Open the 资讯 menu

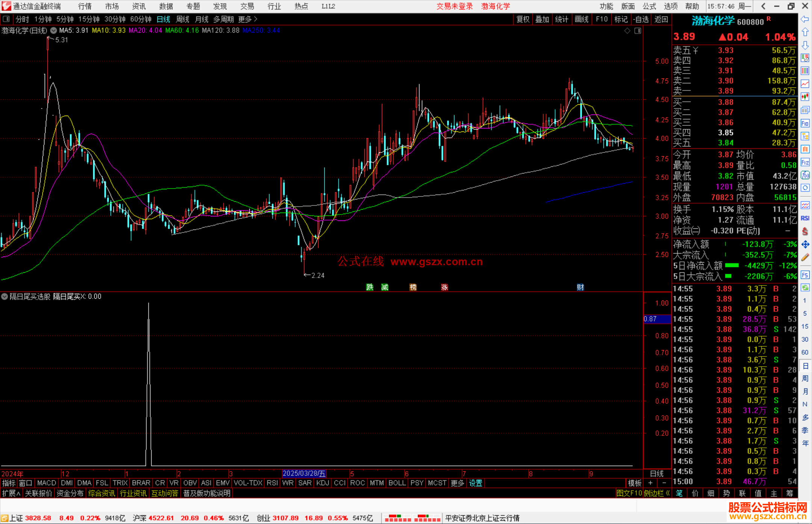pos(139,6)
